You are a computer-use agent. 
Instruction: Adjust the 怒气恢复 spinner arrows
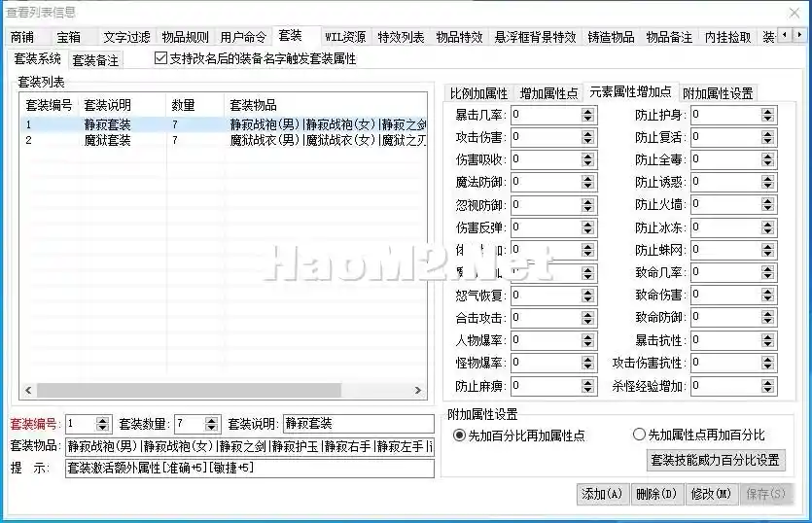[587, 296]
